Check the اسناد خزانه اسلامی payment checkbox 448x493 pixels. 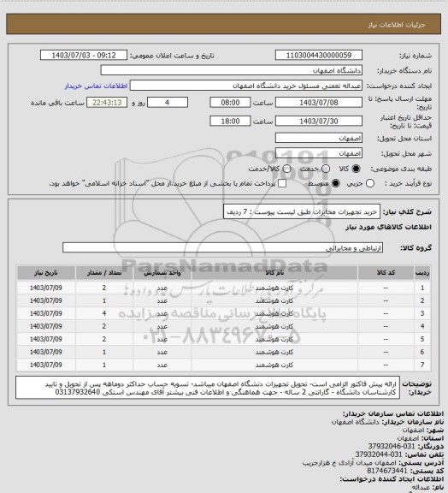click(282, 183)
